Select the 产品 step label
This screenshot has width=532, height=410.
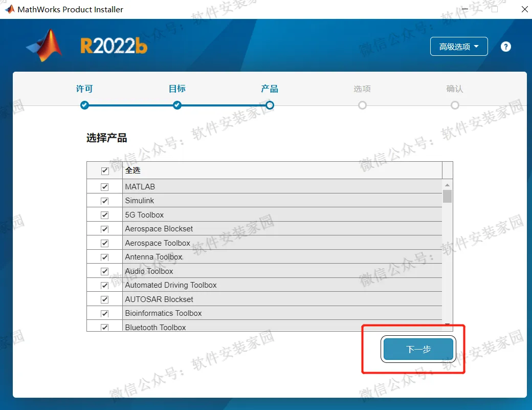coord(270,89)
